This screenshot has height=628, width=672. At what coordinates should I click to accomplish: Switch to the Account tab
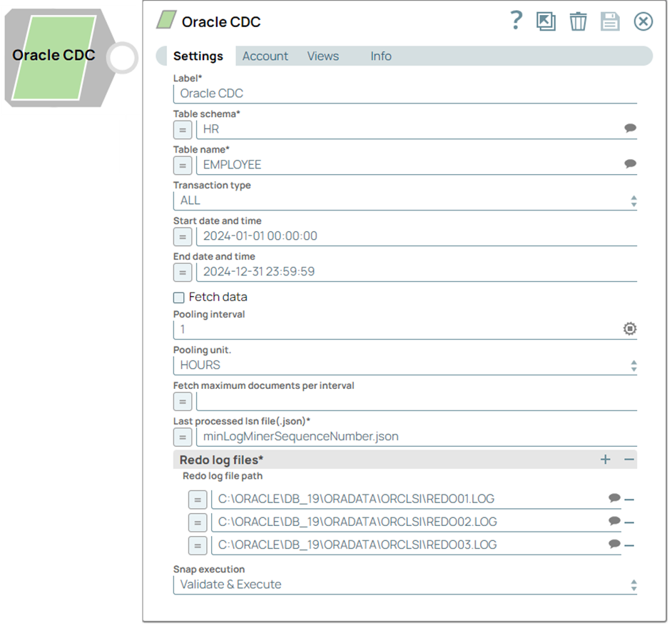(265, 56)
